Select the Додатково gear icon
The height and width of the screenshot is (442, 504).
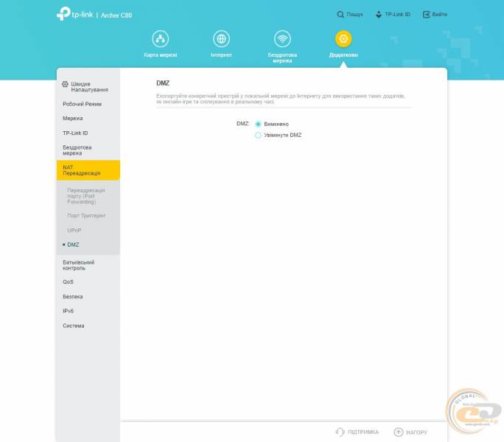(x=343, y=39)
